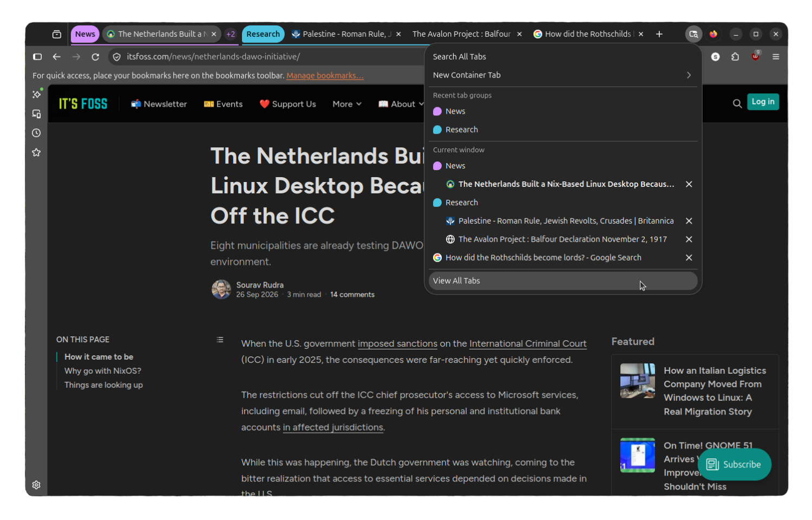This screenshot has height=520, width=812.
Task: Click the green Subscribe button
Action: [x=734, y=465]
